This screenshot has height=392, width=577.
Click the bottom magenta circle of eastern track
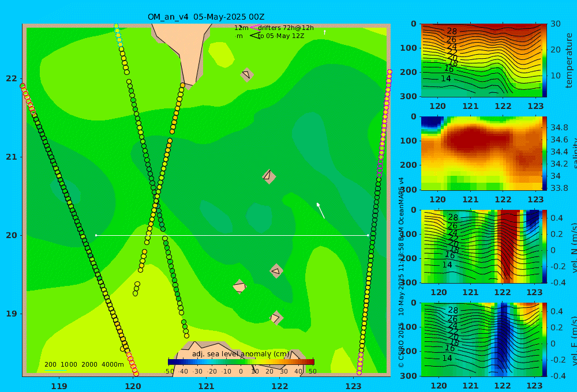(x=359, y=372)
